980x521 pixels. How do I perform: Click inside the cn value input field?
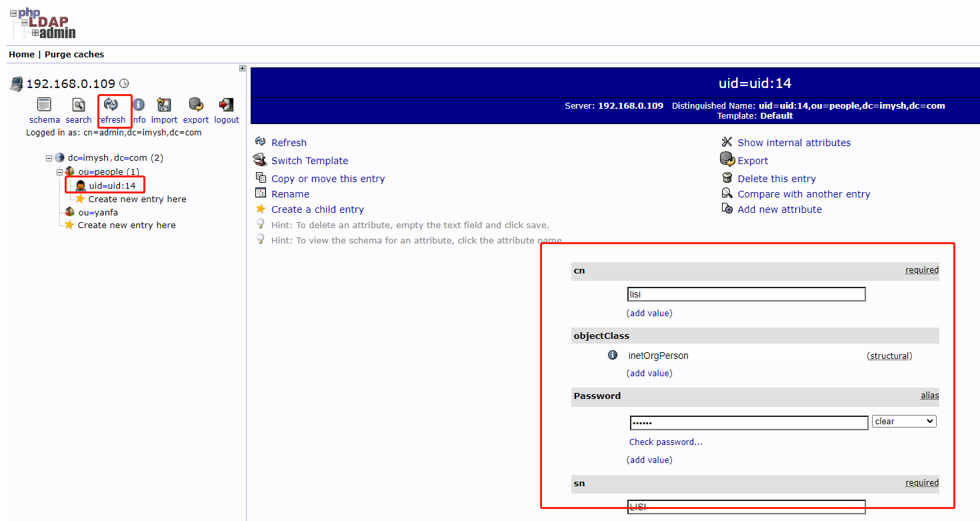coord(745,294)
